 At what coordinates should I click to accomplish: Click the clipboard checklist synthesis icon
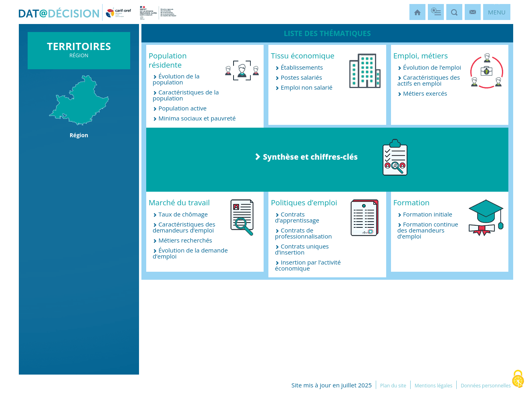(395, 158)
